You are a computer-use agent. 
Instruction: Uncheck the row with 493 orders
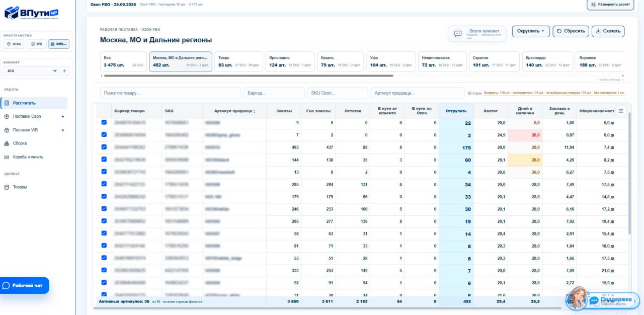[104, 147]
